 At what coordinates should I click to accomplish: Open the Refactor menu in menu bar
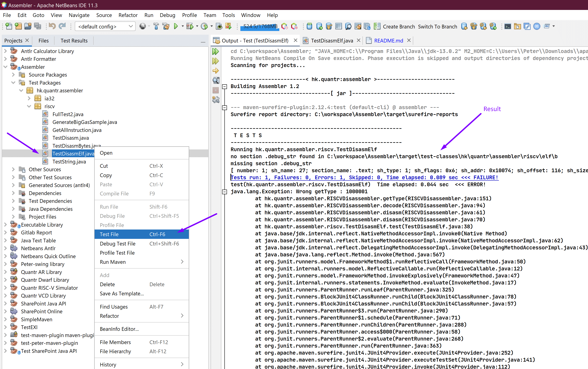[128, 15]
